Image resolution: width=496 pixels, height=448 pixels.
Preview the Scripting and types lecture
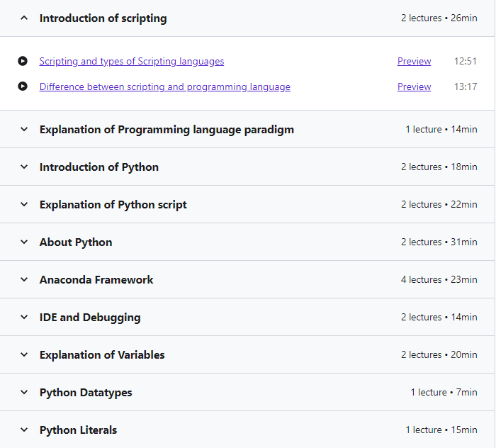[414, 62]
